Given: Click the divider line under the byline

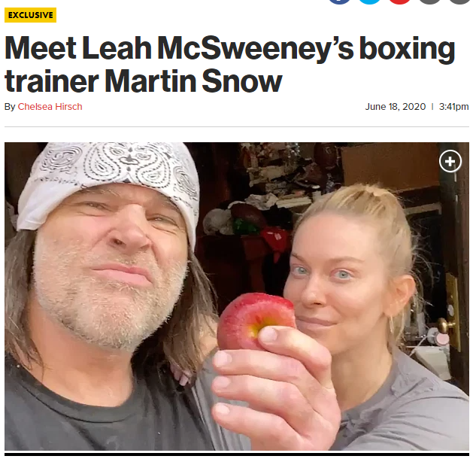Looking at the screenshot, I should click(237, 126).
